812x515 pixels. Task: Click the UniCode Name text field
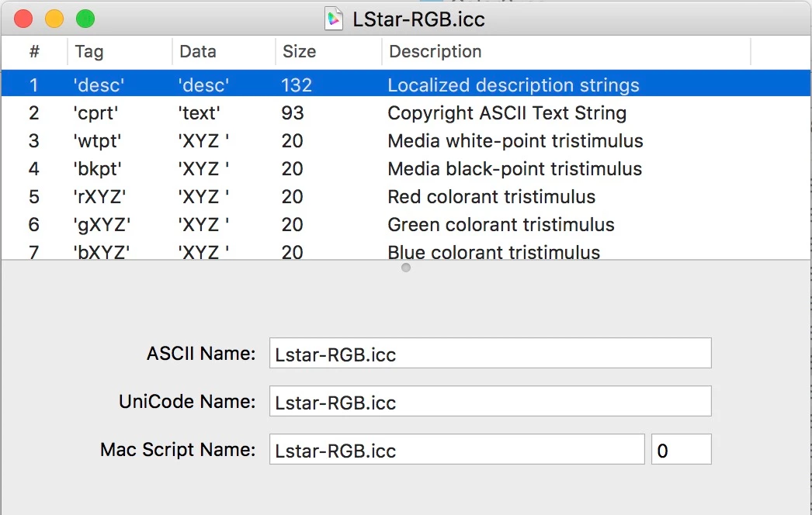(490, 402)
